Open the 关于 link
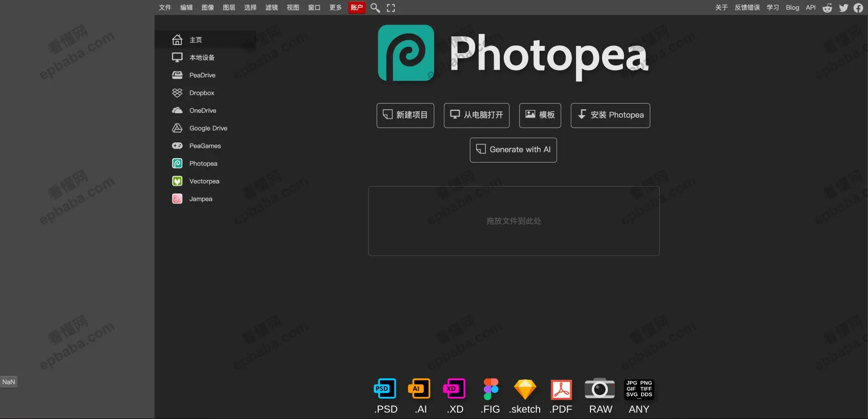This screenshot has width=868, height=419. tap(721, 7)
